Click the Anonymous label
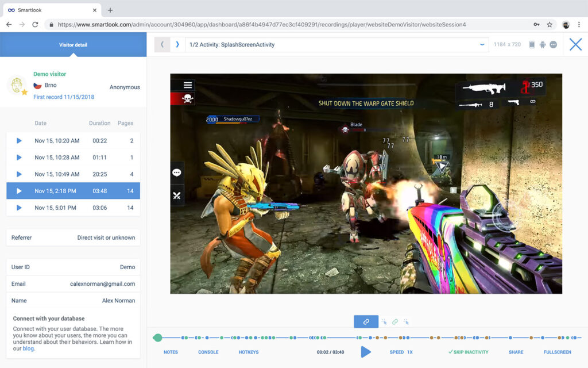Image resolution: width=588 pixels, height=368 pixels. [125, 87]
